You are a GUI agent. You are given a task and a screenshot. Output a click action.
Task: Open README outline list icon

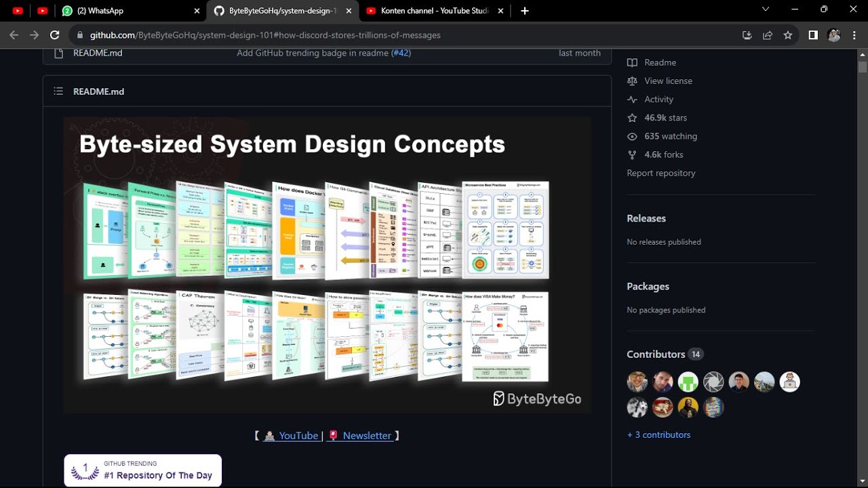[58, 91]
